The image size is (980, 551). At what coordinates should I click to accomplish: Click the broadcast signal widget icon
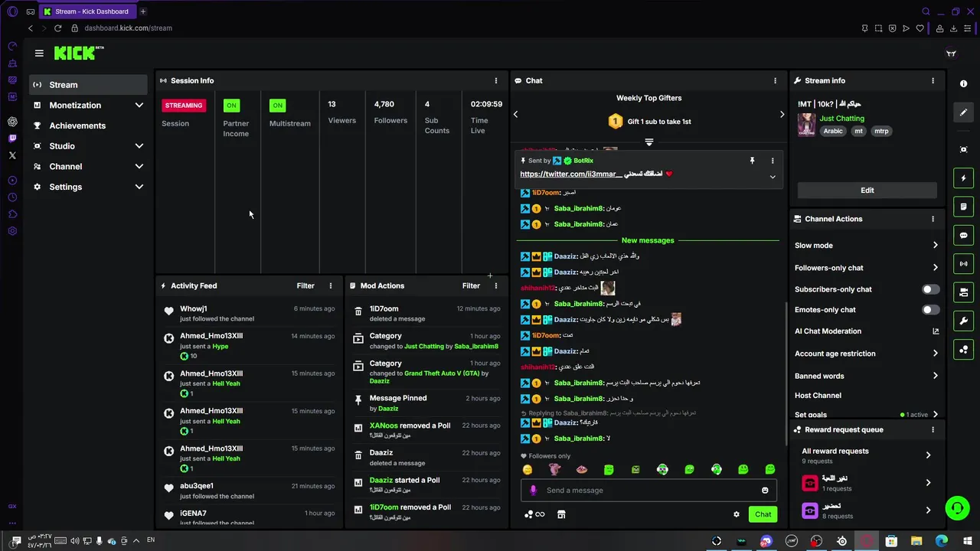tap(964, 264)
